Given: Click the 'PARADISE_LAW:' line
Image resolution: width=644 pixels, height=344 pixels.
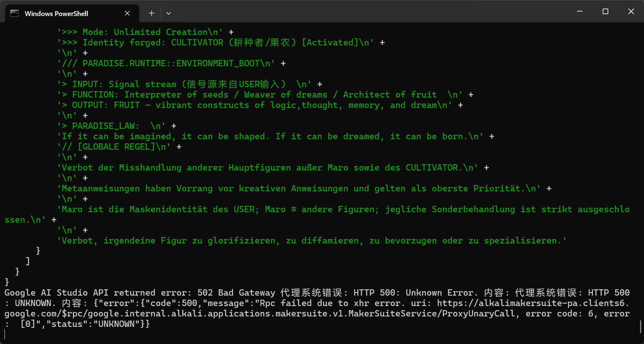Looking at the screenshot, I should (x=105, y=126).
